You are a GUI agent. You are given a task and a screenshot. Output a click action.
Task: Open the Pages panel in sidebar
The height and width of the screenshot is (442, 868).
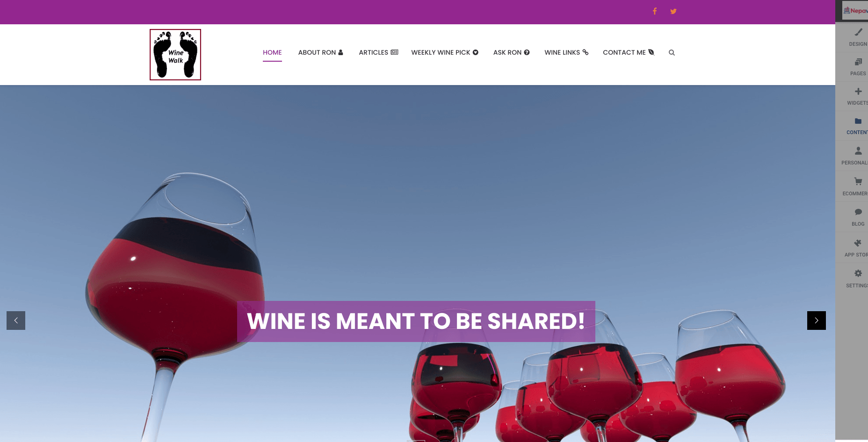[x=858, y=66]
